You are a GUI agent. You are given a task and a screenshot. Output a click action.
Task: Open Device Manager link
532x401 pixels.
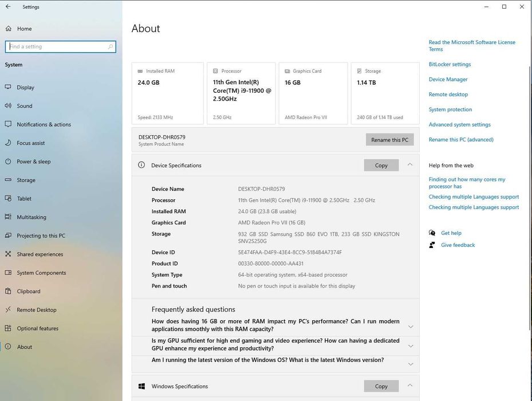coord(448,79)
